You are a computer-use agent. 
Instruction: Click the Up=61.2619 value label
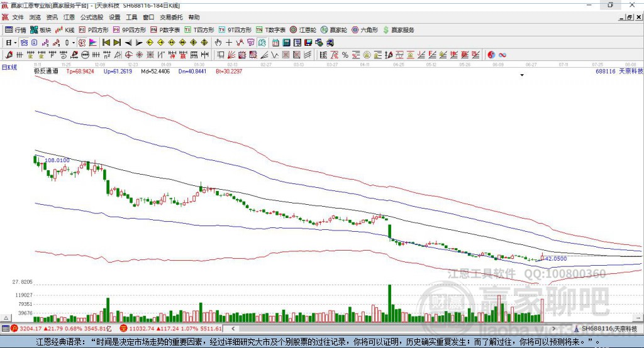point(118,71)
